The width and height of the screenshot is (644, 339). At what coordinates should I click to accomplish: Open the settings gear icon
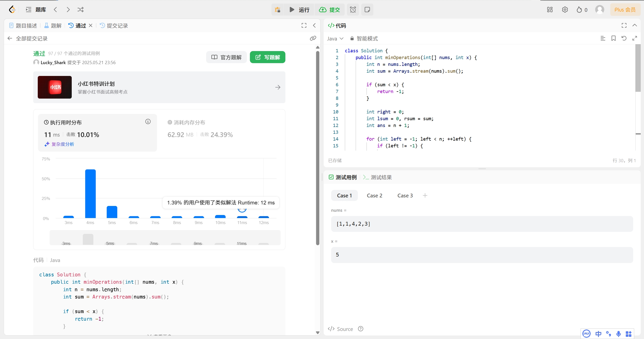565,10
